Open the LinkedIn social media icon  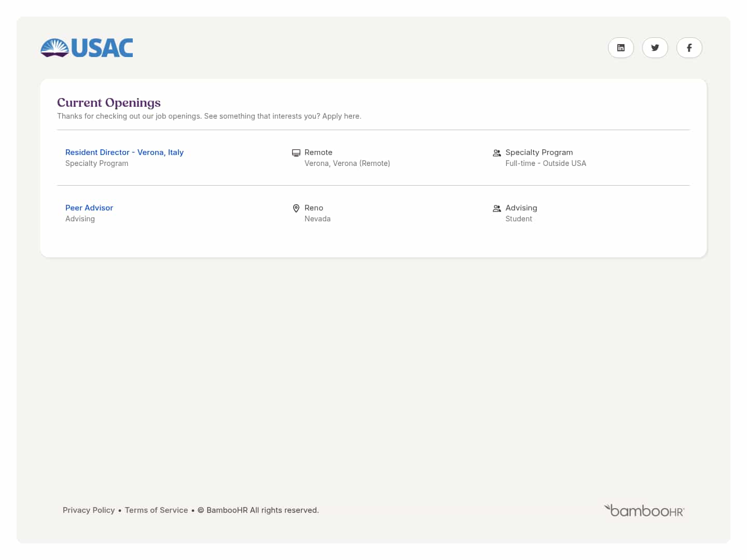coord(620,48)
